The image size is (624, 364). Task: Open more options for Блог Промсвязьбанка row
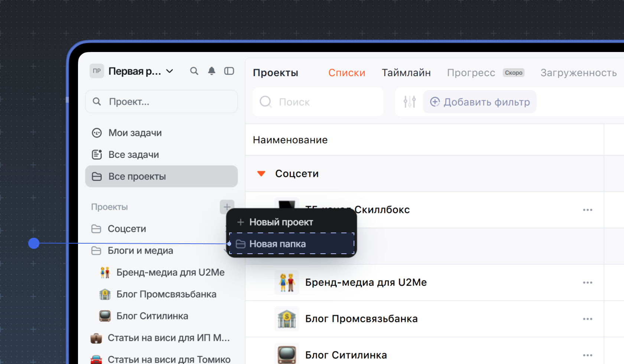click(x=587, y=319)
